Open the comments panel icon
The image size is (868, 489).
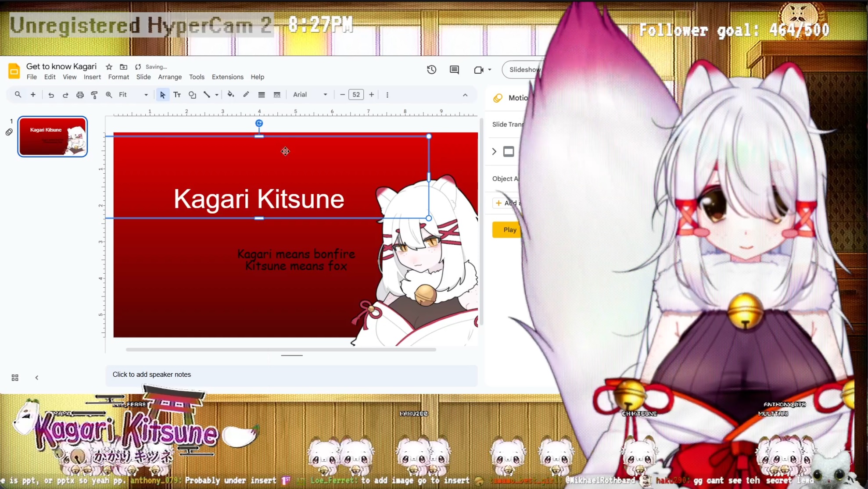tap(454, 70)
